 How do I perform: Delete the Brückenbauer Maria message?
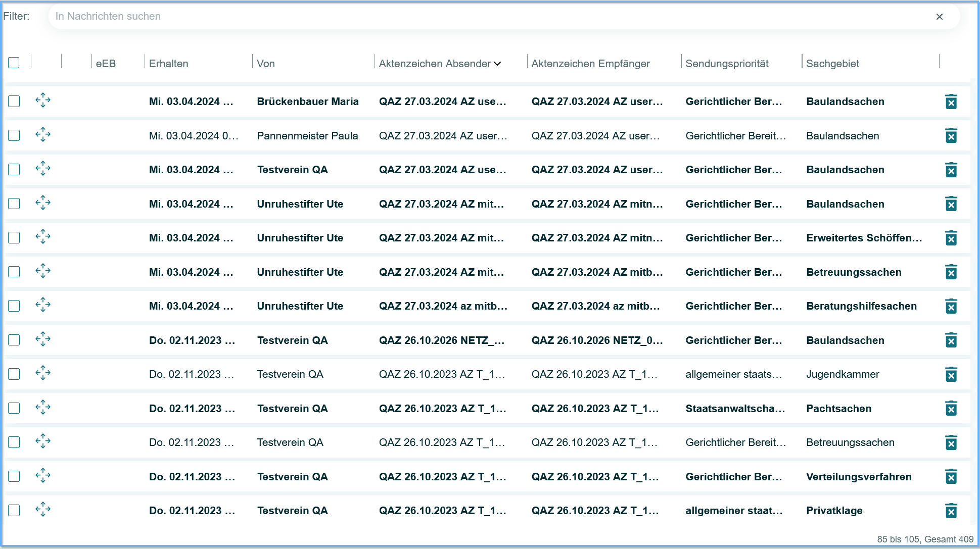pyautogui.click(x=951, y=102)
